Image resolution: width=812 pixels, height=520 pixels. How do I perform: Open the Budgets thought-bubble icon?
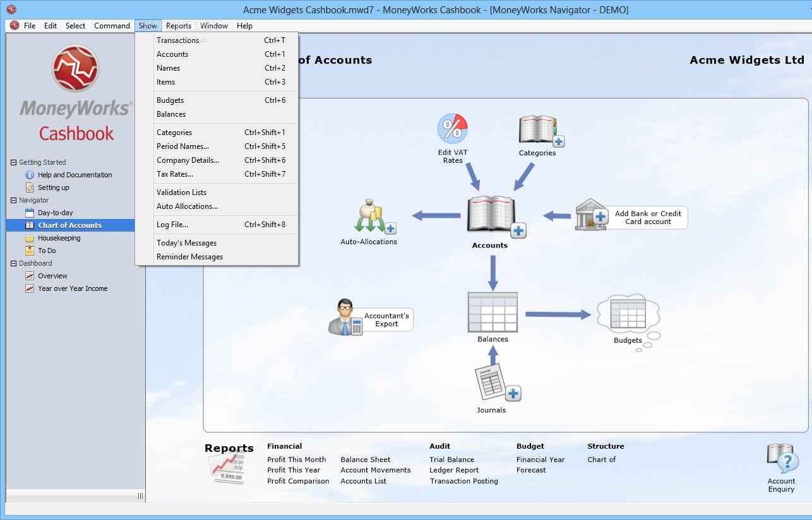tap(628, 314)
